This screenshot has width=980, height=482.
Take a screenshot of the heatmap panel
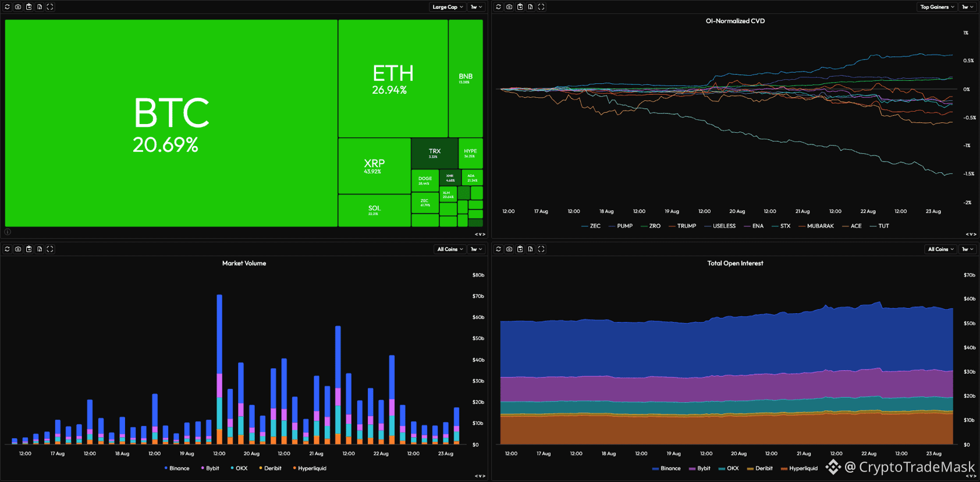click(18, 7)
